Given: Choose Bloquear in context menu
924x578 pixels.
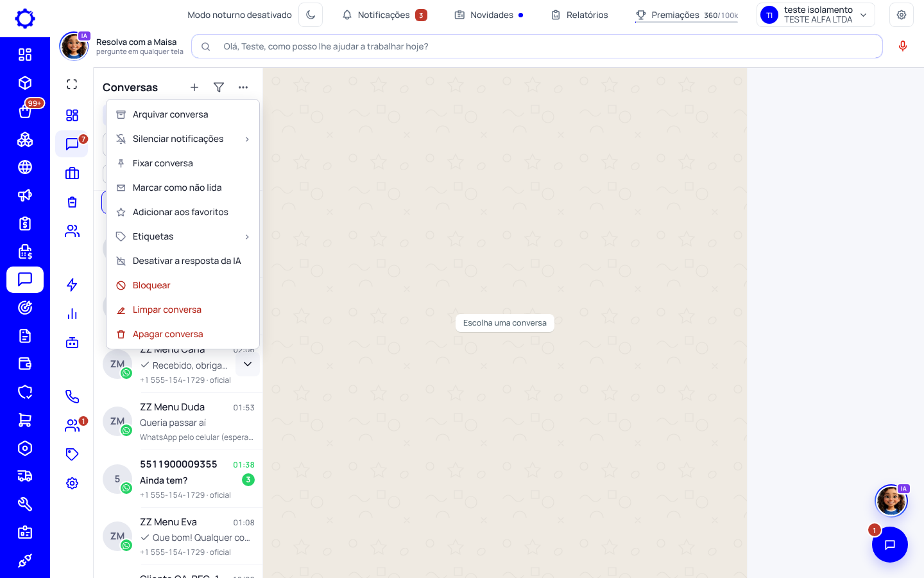Looking at the screenshot, I should click(183, 285).
